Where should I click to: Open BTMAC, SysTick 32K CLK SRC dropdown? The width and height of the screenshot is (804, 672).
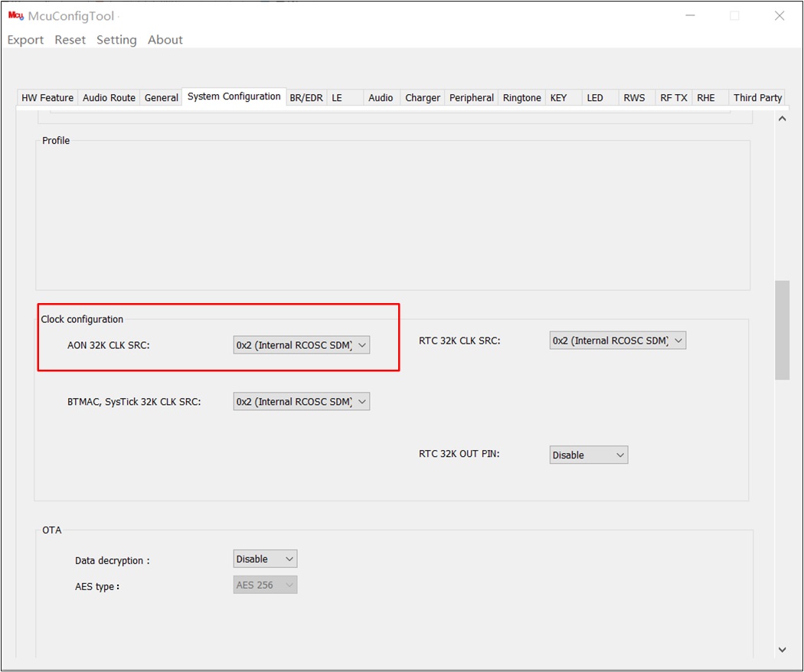coord(302,402)
